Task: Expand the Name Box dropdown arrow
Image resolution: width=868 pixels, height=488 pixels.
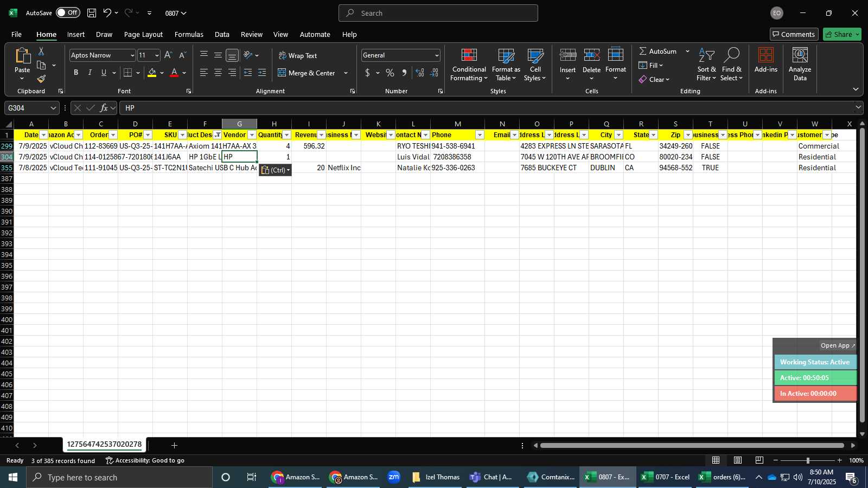Action: tap(53, 108)
